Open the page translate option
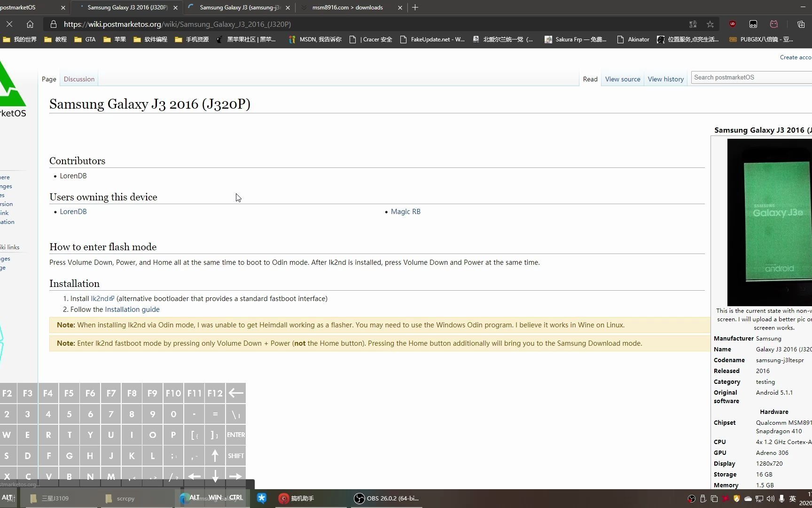Screen dimensions: 812x508 click(x=693, y=24)
